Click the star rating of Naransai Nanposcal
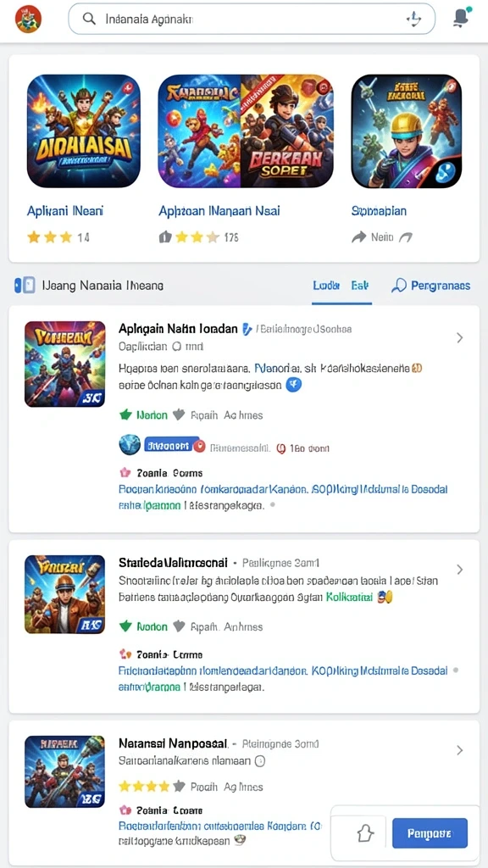Image resolution: width=488 pixels, height=868 pixels. [151, 786]
